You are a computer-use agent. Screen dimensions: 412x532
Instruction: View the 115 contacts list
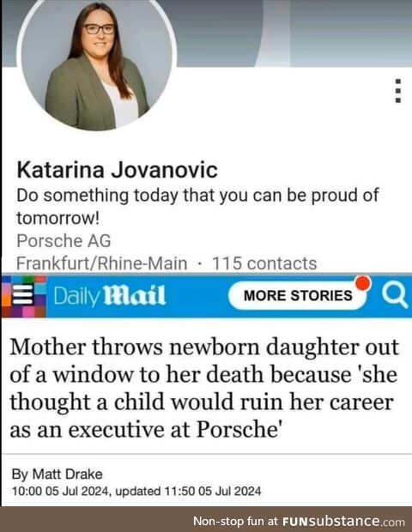264,263
